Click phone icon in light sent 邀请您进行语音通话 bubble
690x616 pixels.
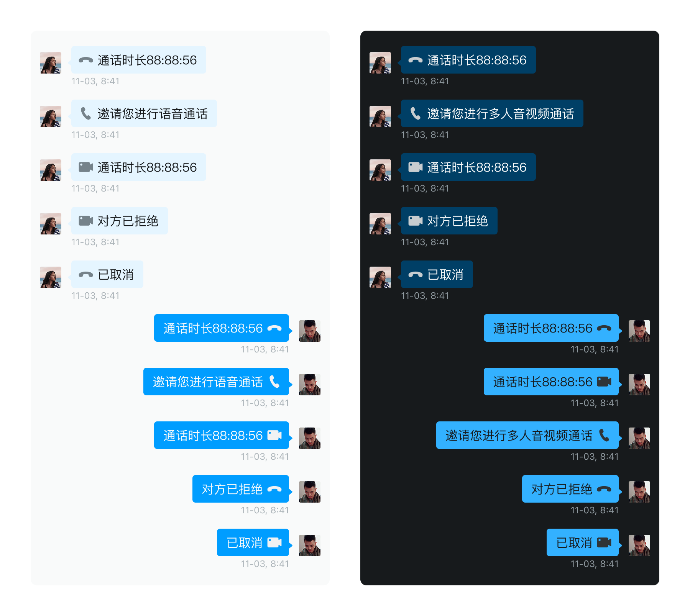click(x=274, y=382)
